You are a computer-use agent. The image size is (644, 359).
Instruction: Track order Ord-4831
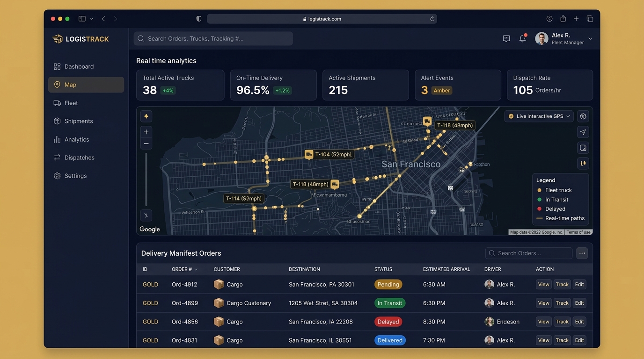click(x=562, y=340)
